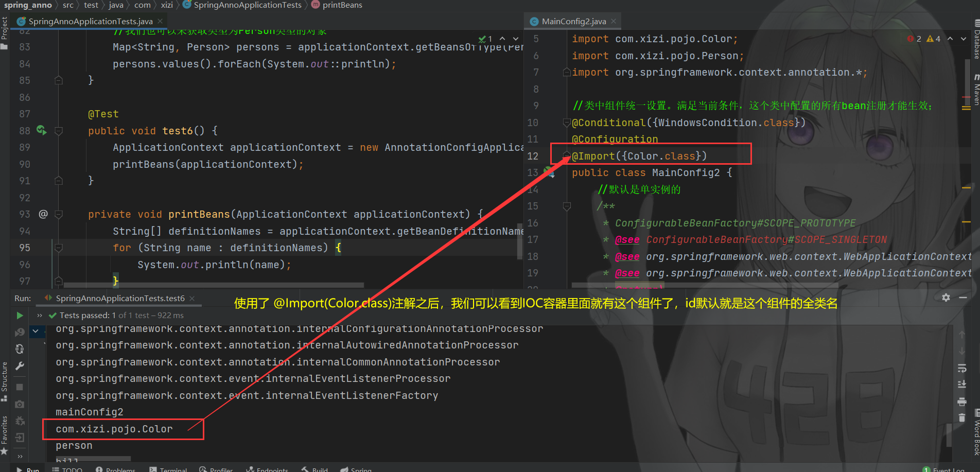Click console line com.xizi.pojo.Color
The height and width of the screenshot is (472, 980).
tap(114, 429)
